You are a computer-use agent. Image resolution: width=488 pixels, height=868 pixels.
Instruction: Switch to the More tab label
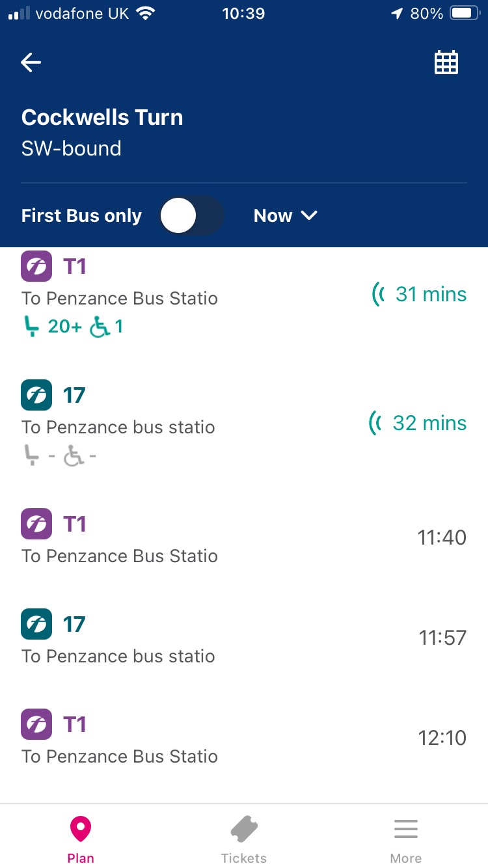pos(405,858)
